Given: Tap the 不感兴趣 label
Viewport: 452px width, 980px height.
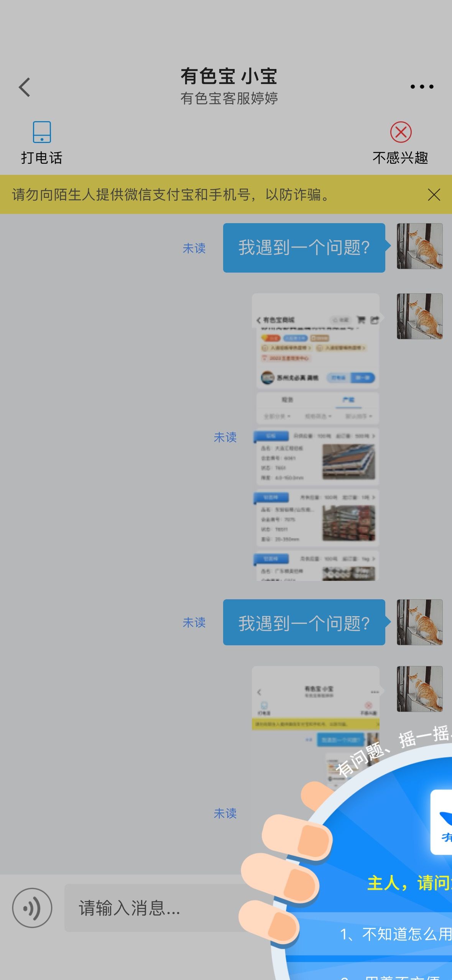Looking at the screenshot, I should (x=401, y=158).
